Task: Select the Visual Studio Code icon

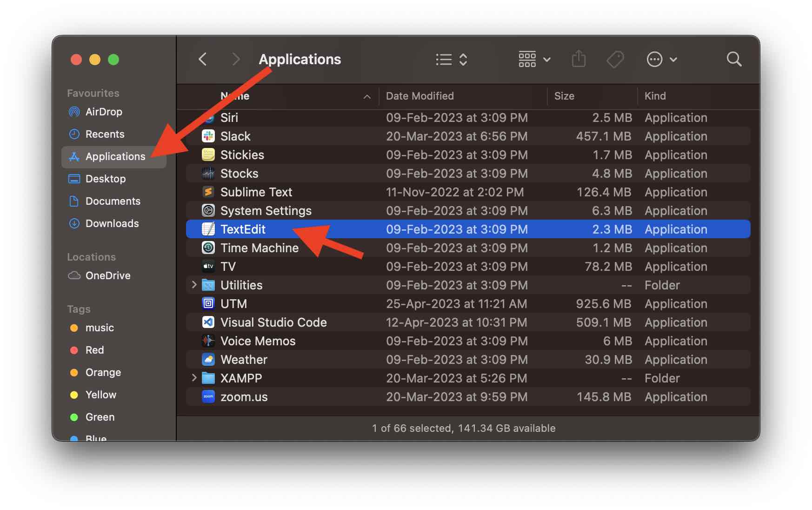Action: pyautogui.click(x=208, y=322)
